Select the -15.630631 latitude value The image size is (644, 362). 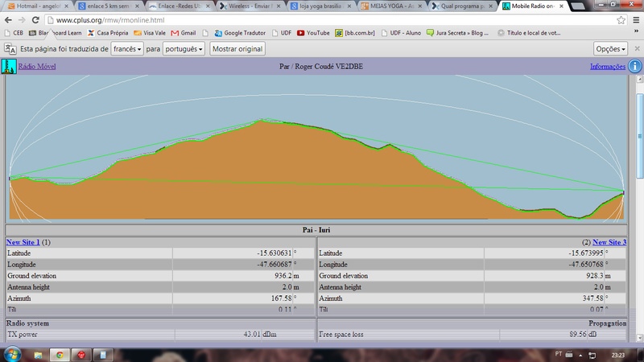(274, 253)
